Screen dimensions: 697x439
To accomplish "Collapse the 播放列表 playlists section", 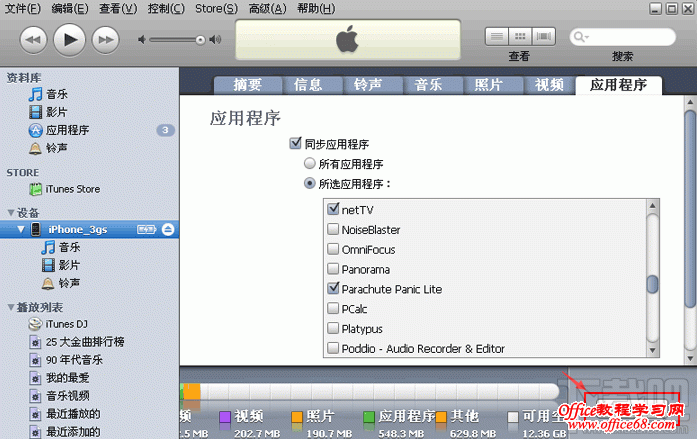I will (11, 307).
